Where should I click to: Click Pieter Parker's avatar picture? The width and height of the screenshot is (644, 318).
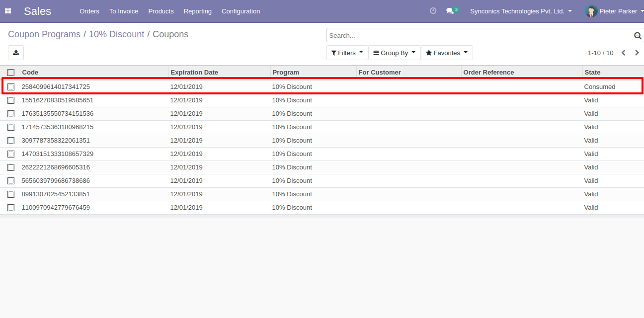click(591, 11)
